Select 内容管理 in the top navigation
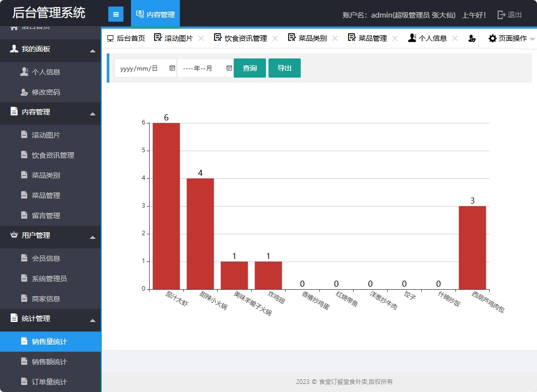 (x=155, y=15)
